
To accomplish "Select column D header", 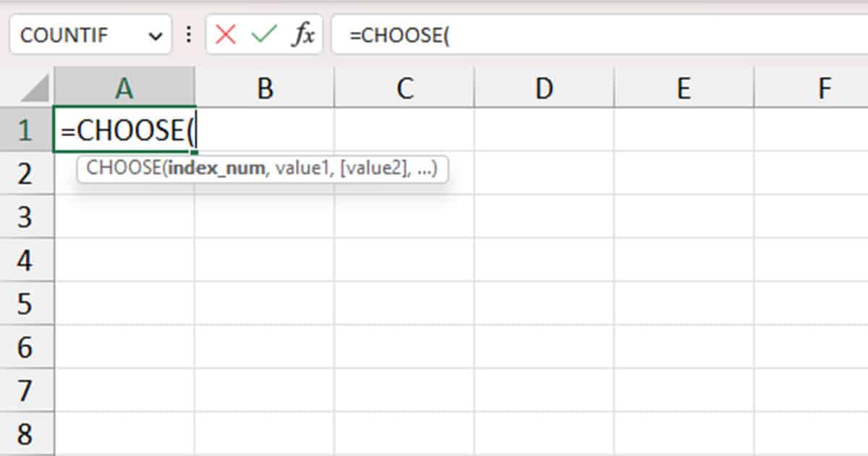I will point(544,88).
